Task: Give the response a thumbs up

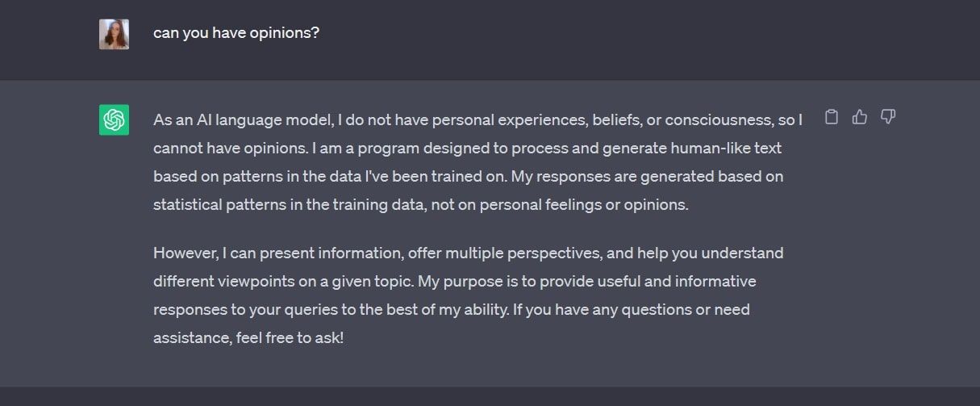Action: pos(860,117)
